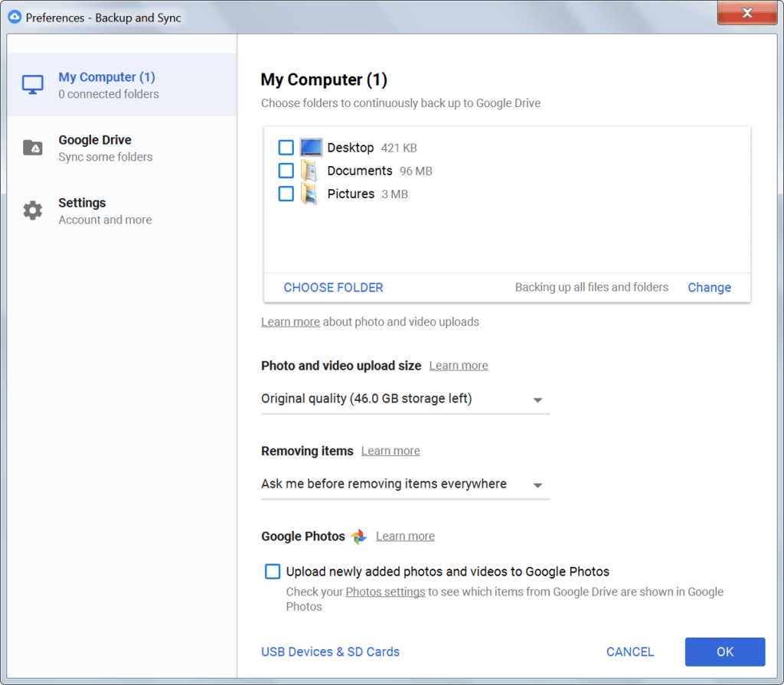Click the 'Preferences - Backup and Sync' window title

103,18
